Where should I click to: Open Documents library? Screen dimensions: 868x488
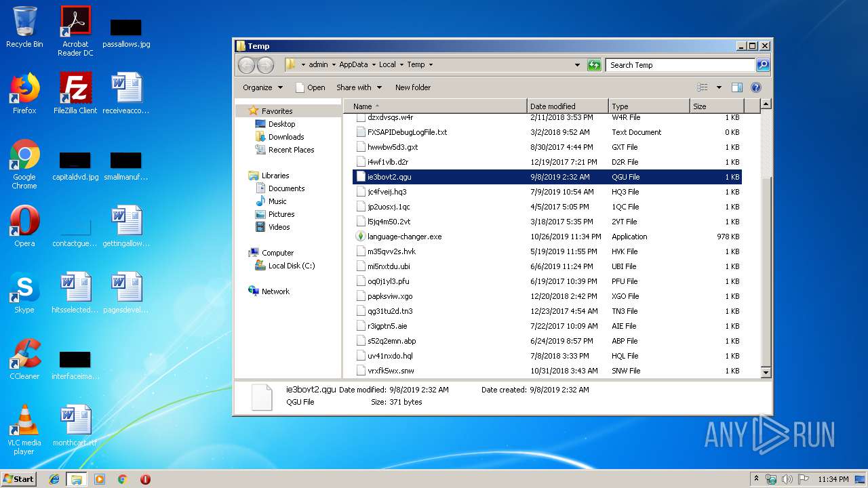pyautogui.click(x=286, y=188)
